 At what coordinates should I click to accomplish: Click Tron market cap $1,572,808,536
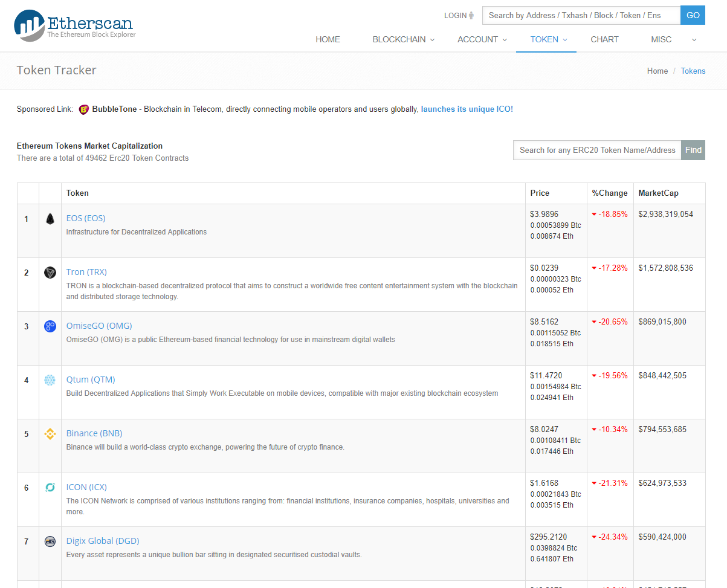click(666, 268)
